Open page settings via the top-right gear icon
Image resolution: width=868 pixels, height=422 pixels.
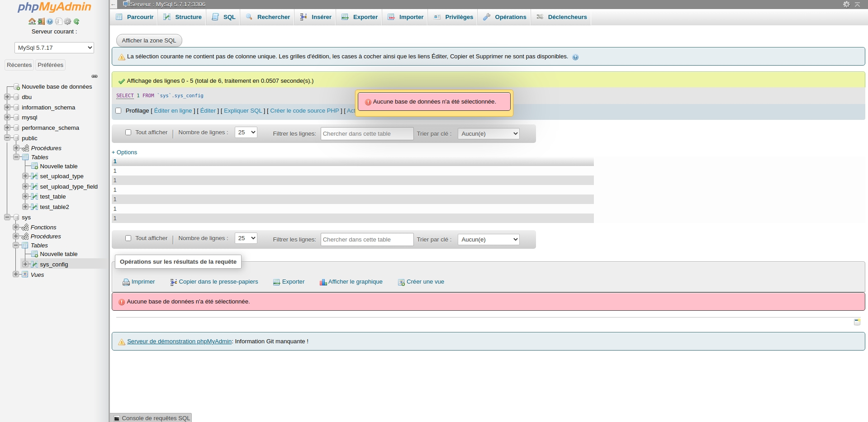(845, 4)
